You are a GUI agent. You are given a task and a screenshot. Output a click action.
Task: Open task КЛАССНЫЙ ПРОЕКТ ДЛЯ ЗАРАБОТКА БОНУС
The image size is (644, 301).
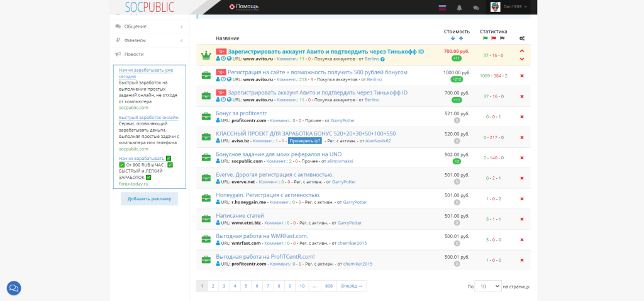point(306,133)
